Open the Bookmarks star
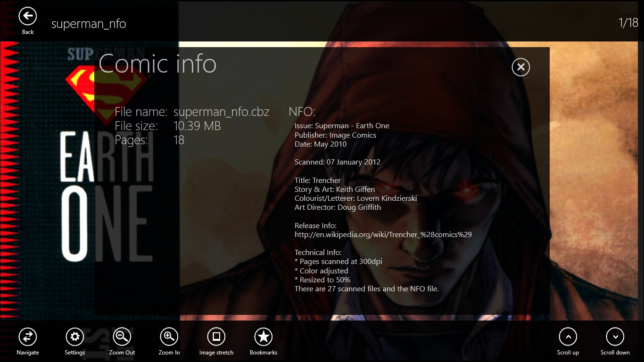 pyautogui.click(x=264, y=337)
